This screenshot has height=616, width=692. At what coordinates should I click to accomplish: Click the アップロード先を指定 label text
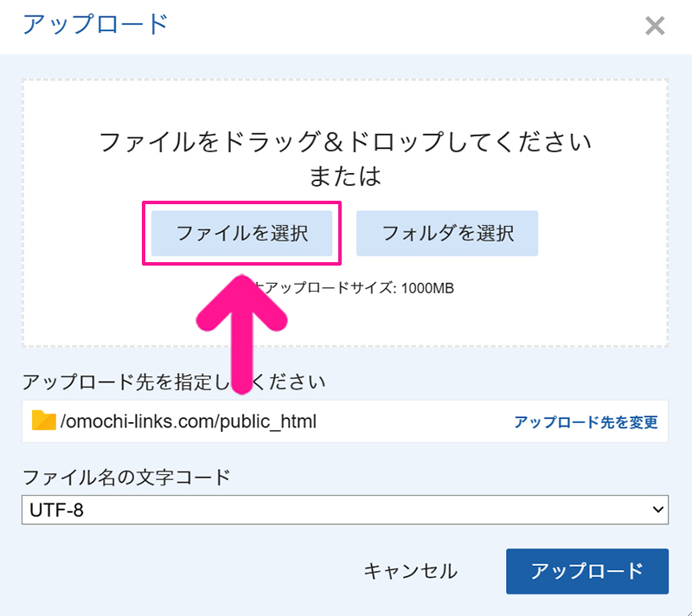tap(130, 382)
